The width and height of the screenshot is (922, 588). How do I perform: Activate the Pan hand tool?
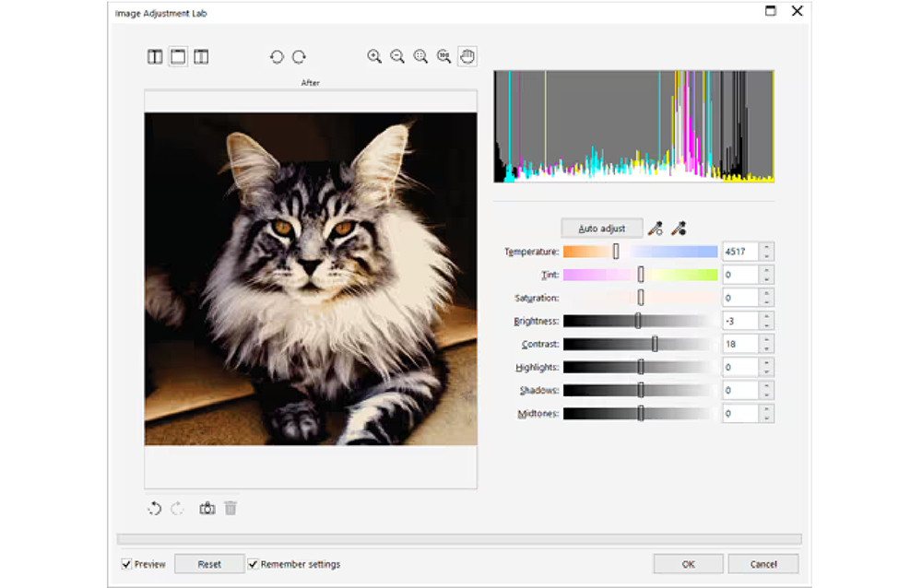pos(467,57)
